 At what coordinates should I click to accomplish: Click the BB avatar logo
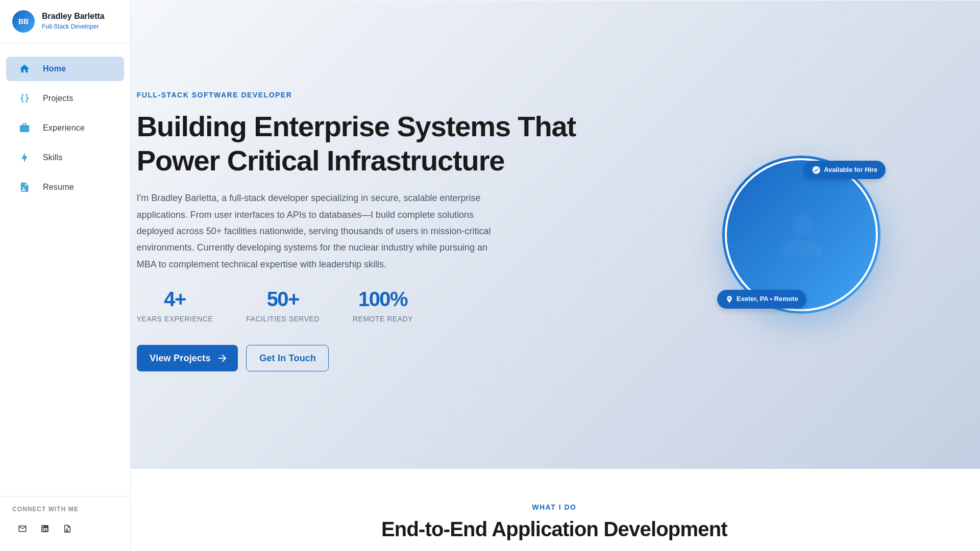pyautogui.click(x=23, y=21)
